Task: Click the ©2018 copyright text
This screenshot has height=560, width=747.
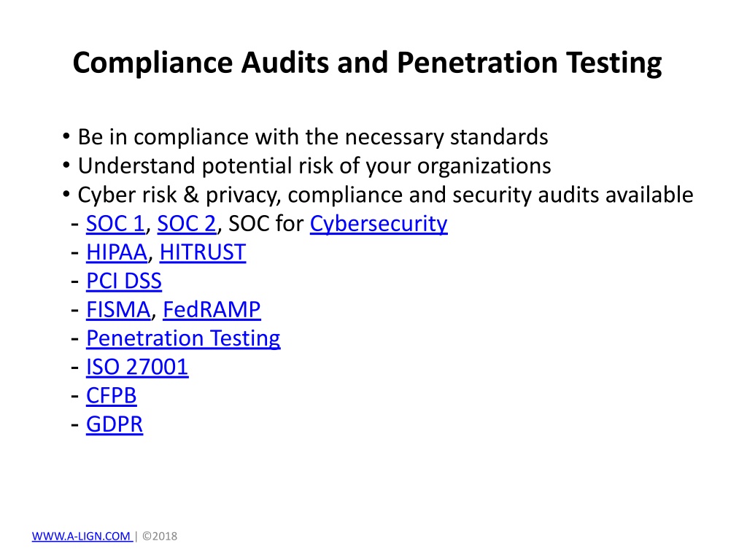Action: (x=160, y=536)
